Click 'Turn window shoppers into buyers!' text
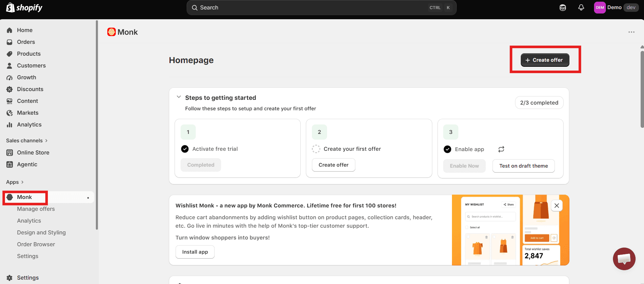The image size is (644, 284). click(x=222, y=237)
